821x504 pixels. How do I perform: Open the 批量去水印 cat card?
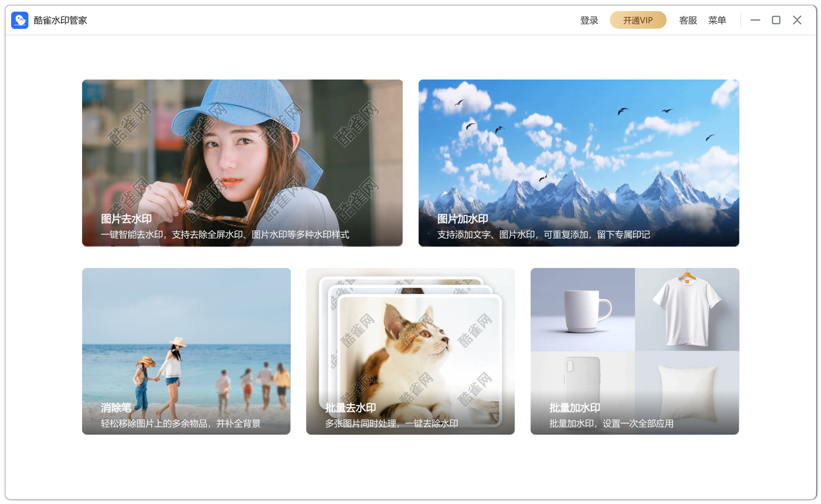click(410, 351)
